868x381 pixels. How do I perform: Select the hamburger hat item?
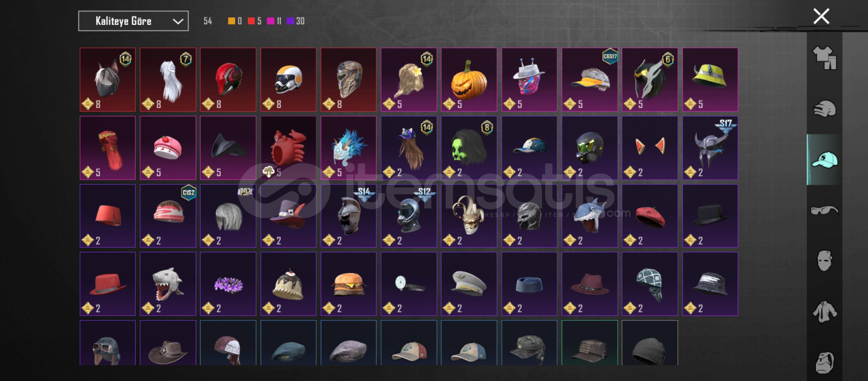[x=349, y=284]
